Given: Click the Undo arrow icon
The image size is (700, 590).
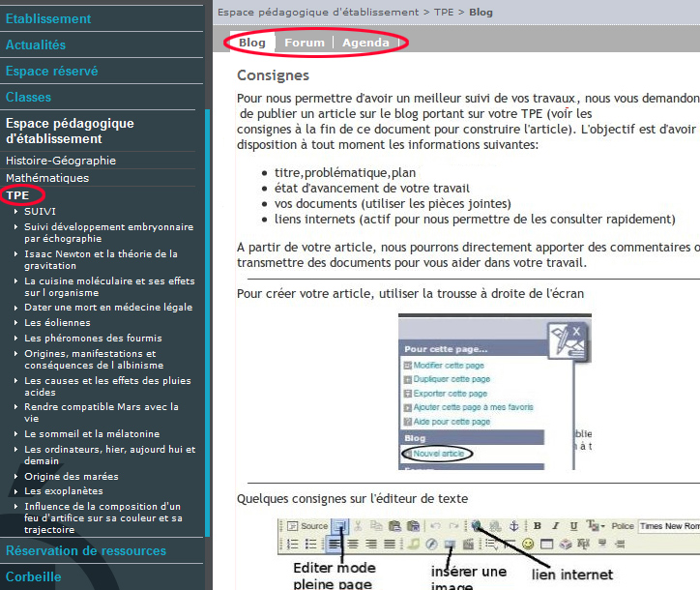Looking at the screenshot, I should pos(436,526).
